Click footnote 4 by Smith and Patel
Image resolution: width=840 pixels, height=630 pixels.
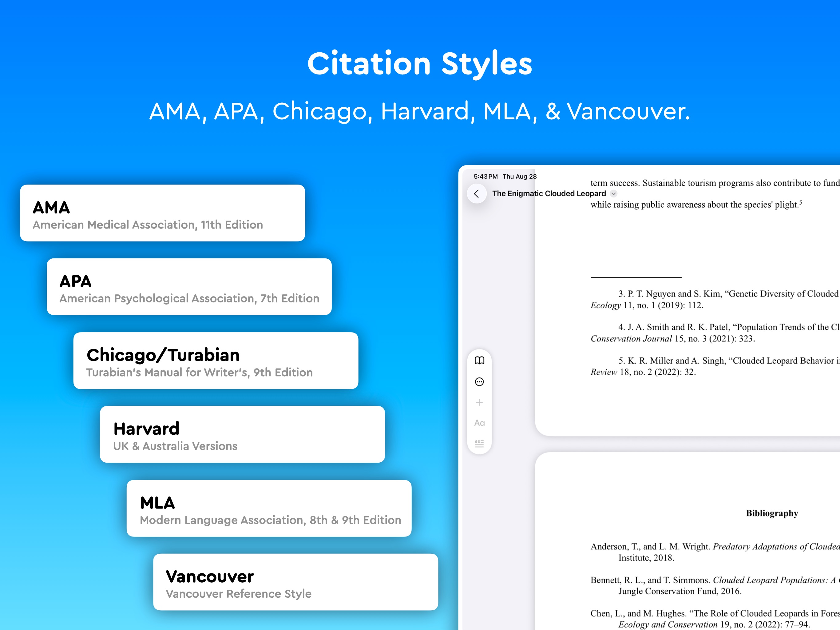tap(715, 333)
